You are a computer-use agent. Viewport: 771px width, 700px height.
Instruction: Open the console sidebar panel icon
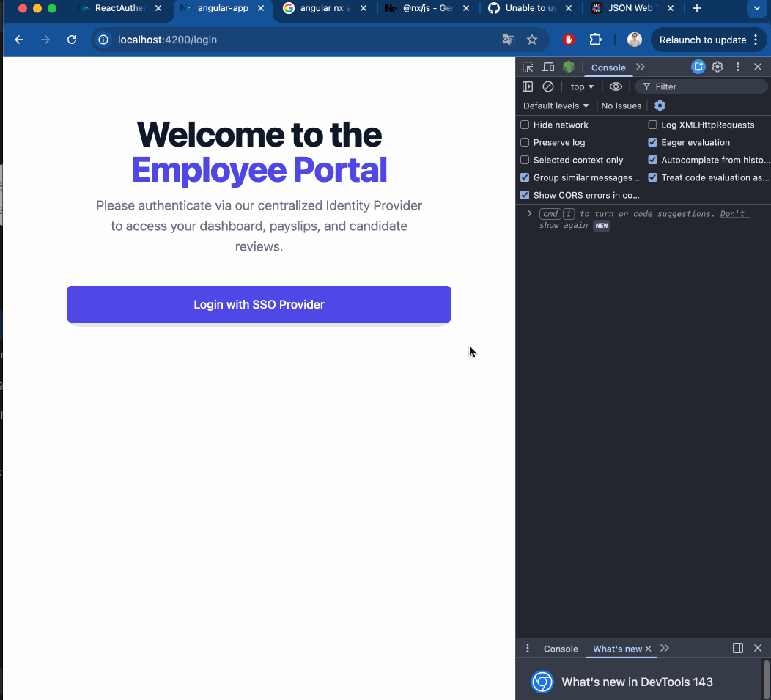[528, 86]
